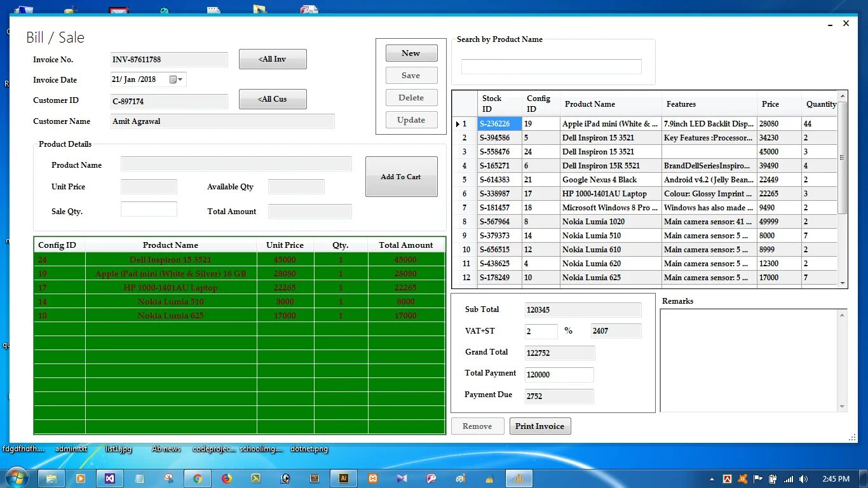Image resolution: width=868 pixels, height=488 pixels.
Task: Launch Firefox from the taskbar
Action: coord(227,478)
